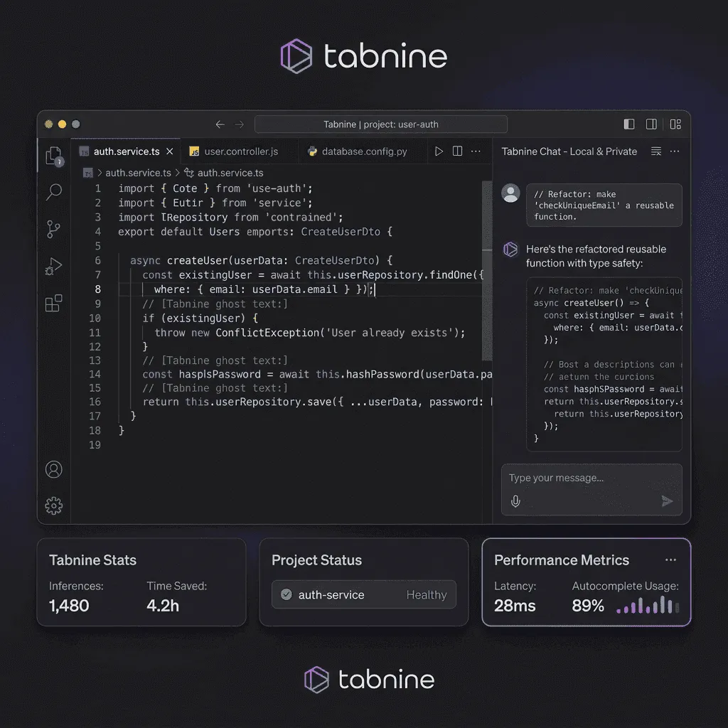
Task: Open Source Control branch icon
Action: pyautogui.click(x=53, y=229)
